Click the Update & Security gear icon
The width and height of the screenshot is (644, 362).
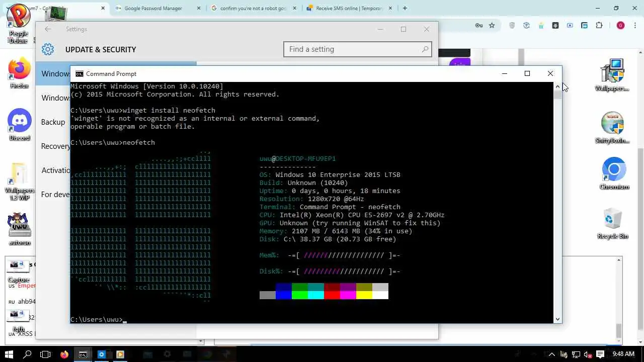(48, 49)
